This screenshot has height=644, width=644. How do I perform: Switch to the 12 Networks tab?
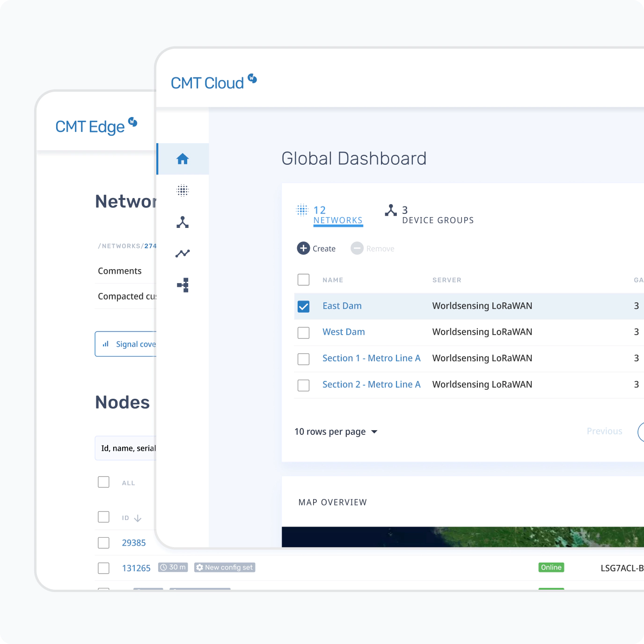click(337, 215)
